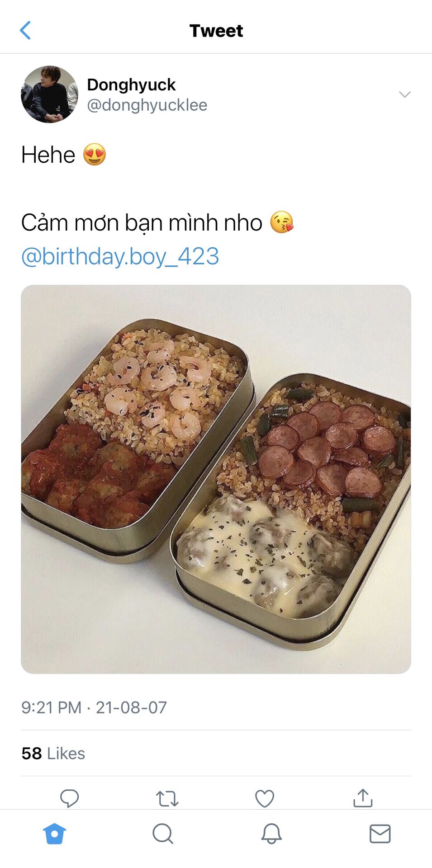This screenshot has height=868, width=432.
Task: Tap the retweet arrows icon
Action: click(x=167, y=799)
